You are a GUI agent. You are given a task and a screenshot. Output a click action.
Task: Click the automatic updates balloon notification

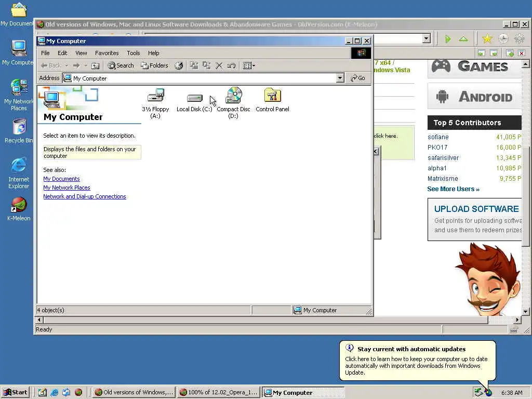[418, 361]
